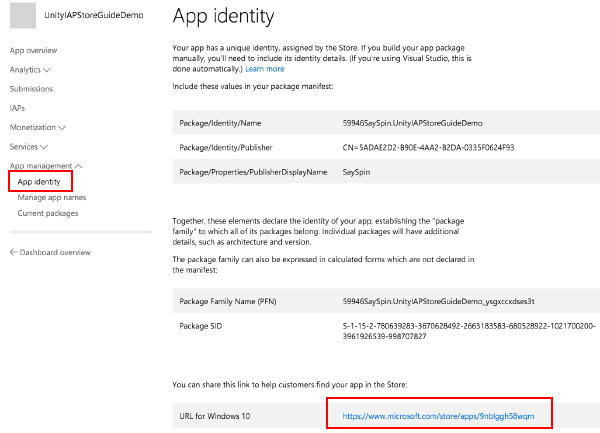
Task: Open the Current packages page
Action: coord(48,213)
